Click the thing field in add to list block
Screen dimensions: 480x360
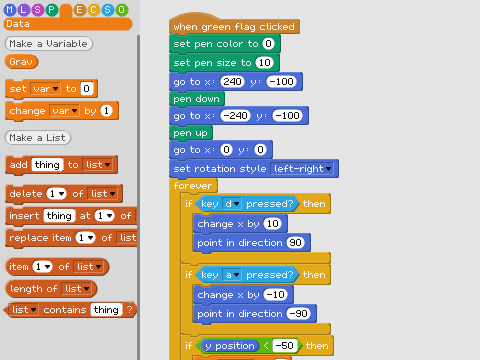pos(47,165)
